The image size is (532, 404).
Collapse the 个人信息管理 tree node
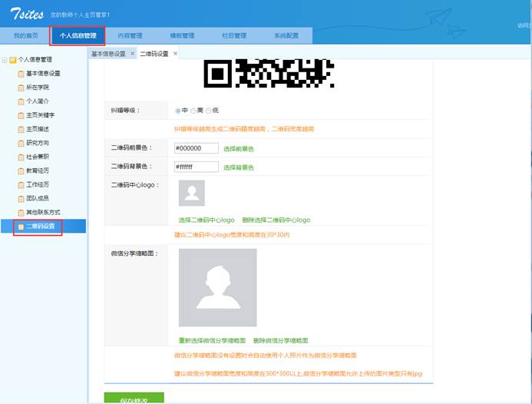coord(5,60)
